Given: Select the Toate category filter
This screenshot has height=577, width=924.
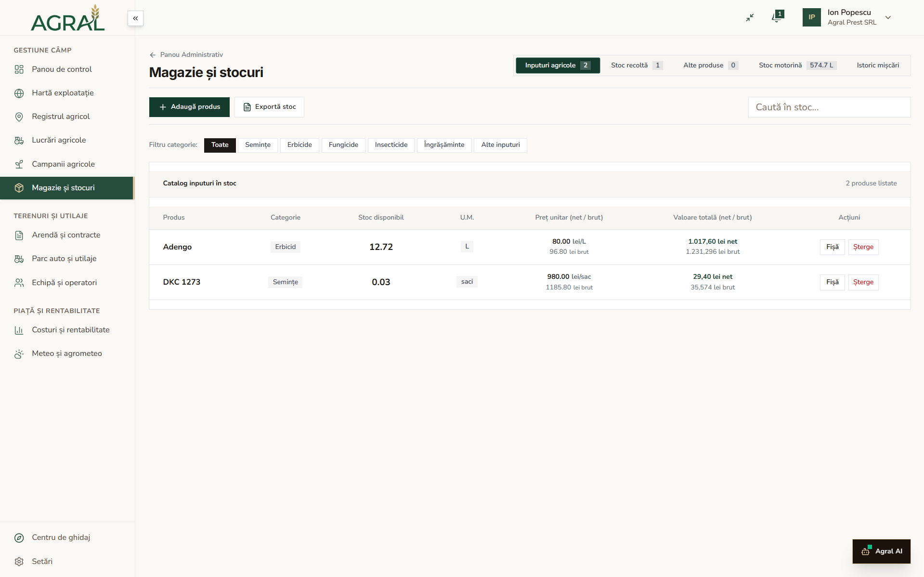Looking at the screenshot, I should [220, 145].
